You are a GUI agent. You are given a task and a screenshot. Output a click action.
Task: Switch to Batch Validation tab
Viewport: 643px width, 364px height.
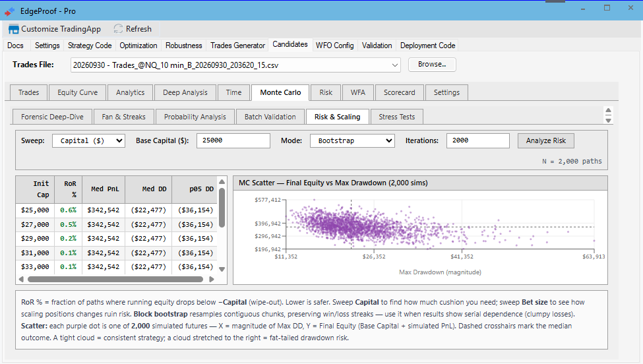[x=270, y=117]
